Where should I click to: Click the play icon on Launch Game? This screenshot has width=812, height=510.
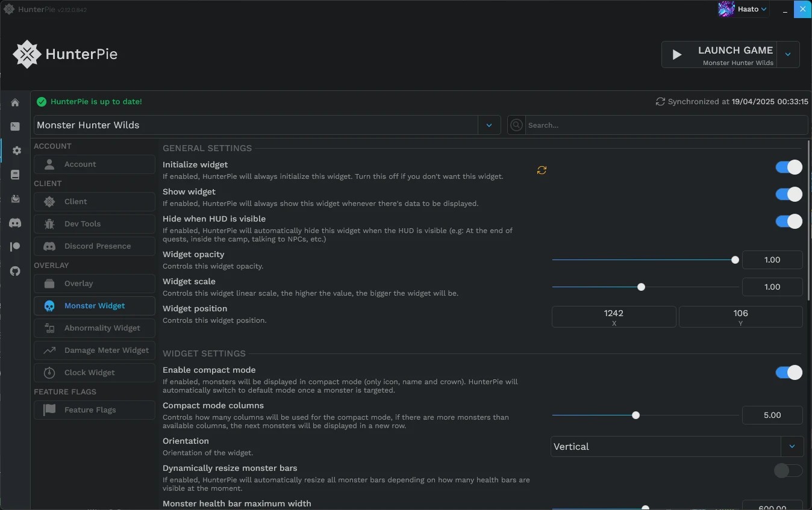click(x=676, y=55)
